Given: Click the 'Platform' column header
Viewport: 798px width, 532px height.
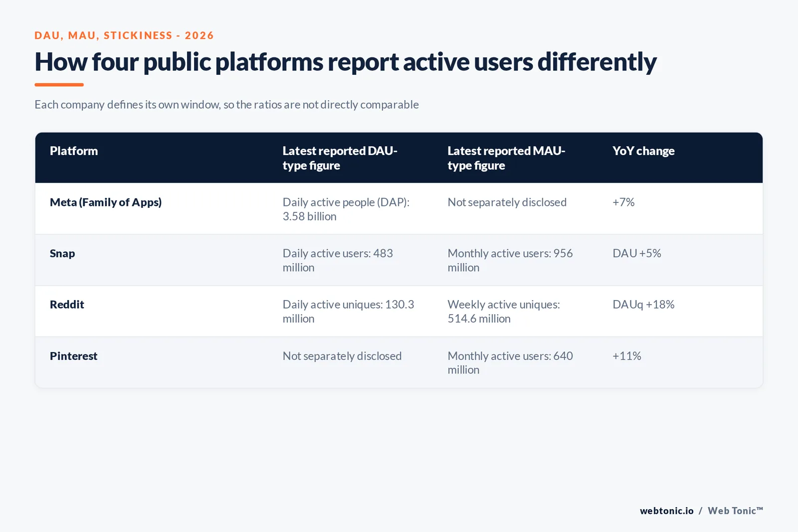Looking at the screenshot, I should [x=74, y=151].
